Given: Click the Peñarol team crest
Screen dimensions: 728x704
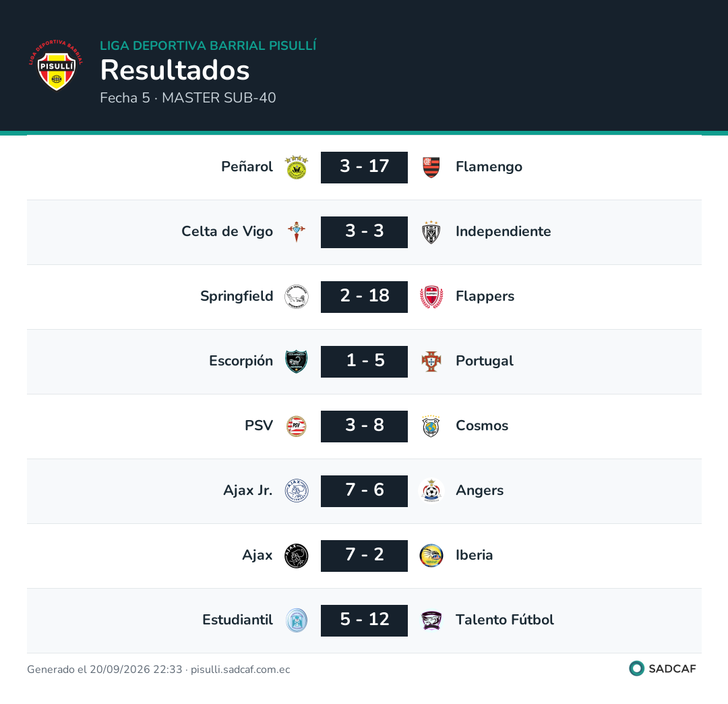Looking at the screenshot, I should click(x=297, y=167).
